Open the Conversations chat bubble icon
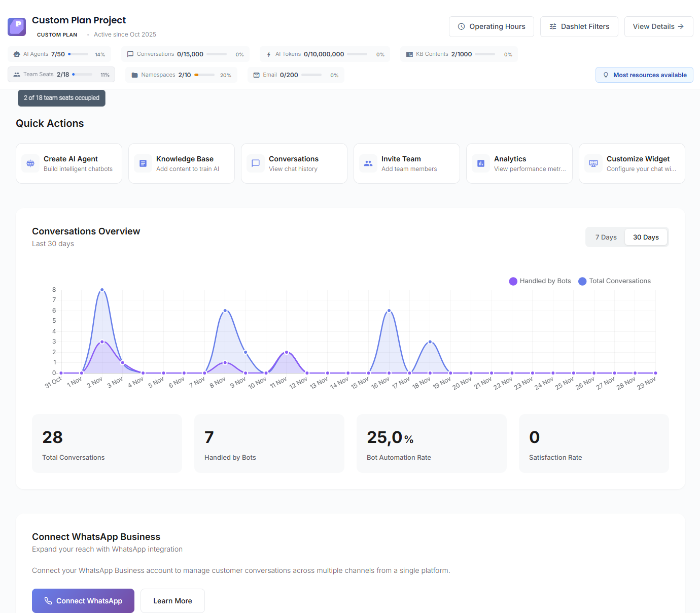 pos(255,163)
